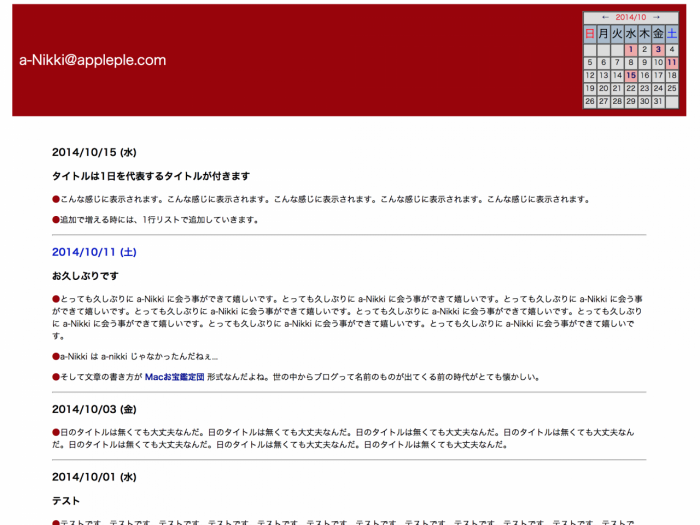The width and height of the screenshot is (700, 525).
Task: Select calendar day 29
Action: coord(631,101)
